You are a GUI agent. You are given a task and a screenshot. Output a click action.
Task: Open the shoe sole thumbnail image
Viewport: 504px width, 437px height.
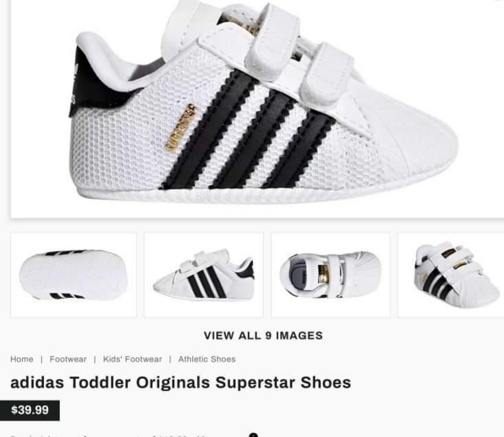tap(74, 275)
